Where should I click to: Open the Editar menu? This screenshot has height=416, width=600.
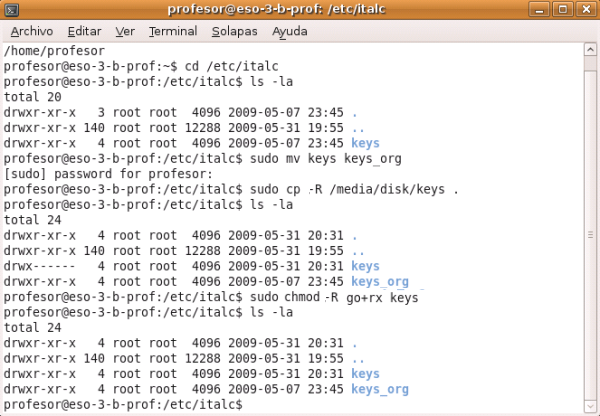[85, 31]
